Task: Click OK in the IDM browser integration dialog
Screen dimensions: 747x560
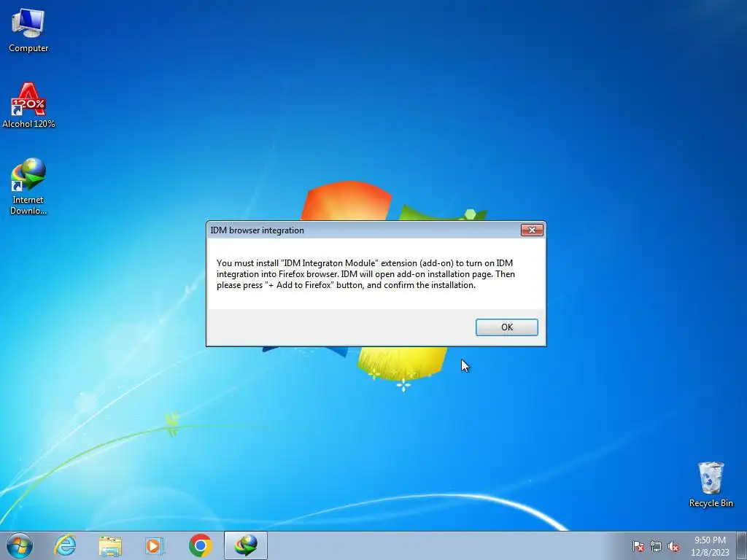Action: [x=506, y=327]
